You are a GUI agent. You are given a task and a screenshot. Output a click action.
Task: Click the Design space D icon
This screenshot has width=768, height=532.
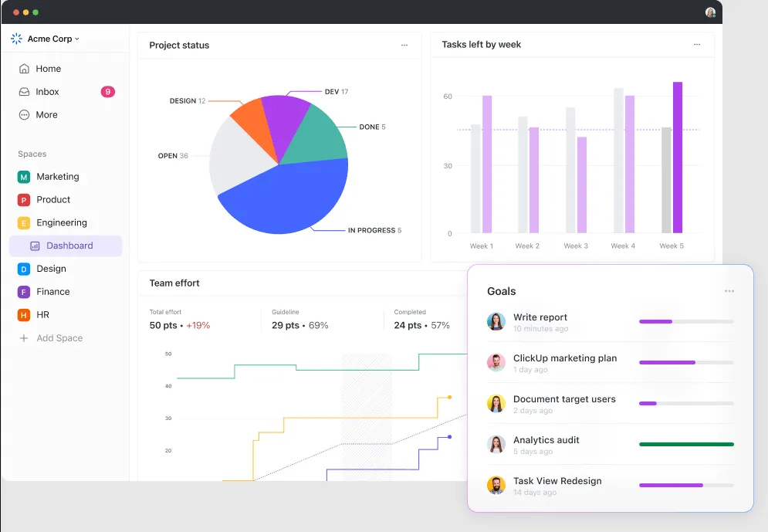(23, 269)
